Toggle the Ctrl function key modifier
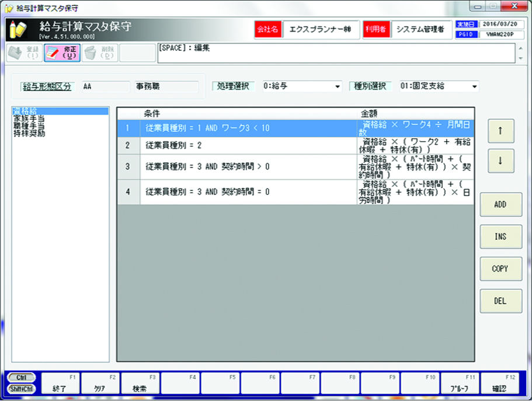 tap(22, 378)
